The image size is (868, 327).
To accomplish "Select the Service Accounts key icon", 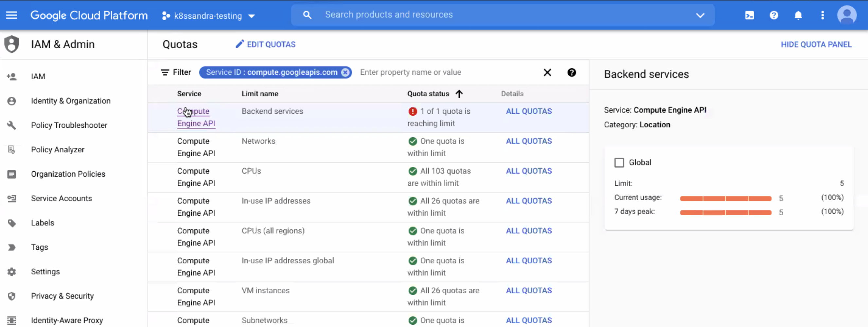I will [12, 199].
